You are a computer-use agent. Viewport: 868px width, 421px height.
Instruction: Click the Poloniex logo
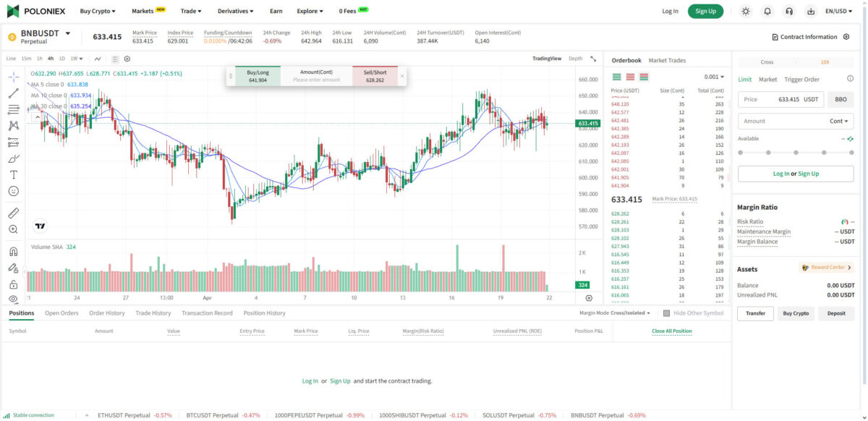[x=38, y=12]
